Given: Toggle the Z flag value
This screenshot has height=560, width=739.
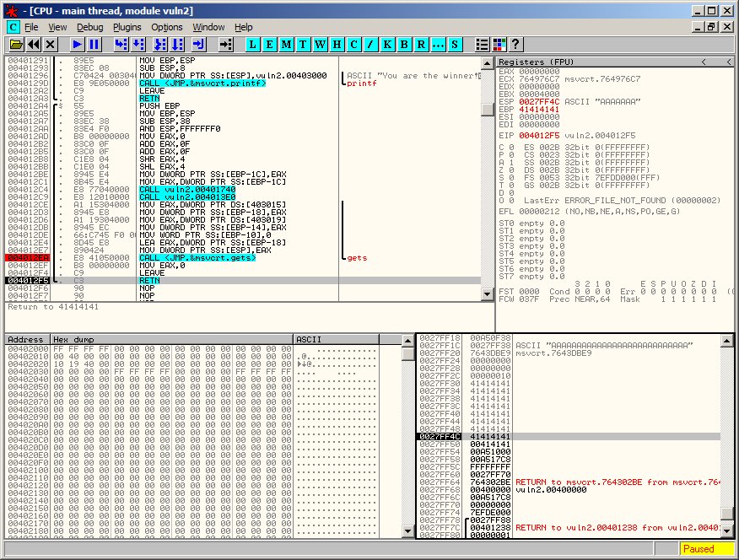Looking at the screenshot, I should coord(511,170).
